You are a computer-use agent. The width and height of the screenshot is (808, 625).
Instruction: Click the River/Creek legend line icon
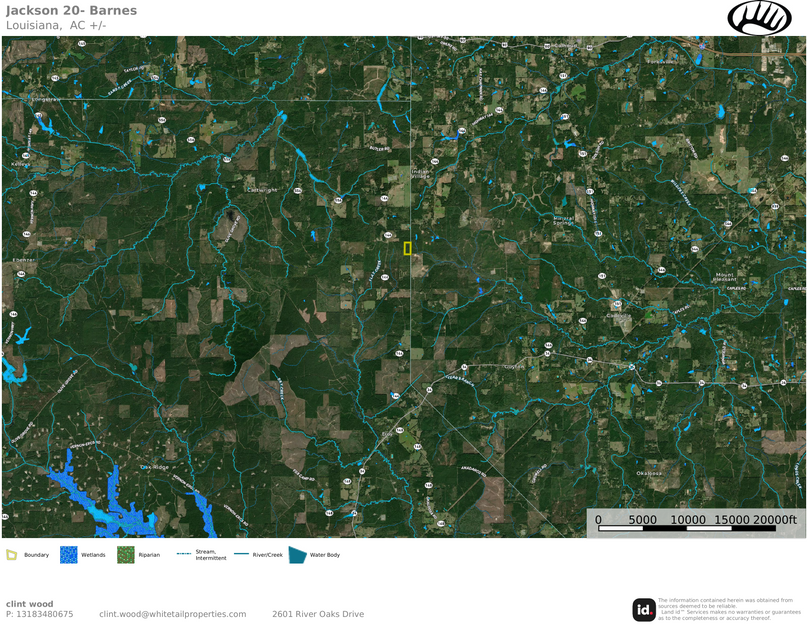point(240,554)
